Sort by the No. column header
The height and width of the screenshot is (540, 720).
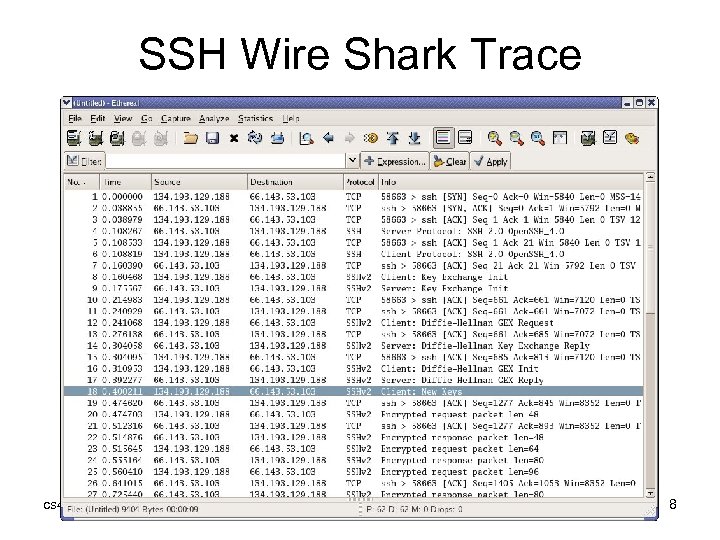81,182
